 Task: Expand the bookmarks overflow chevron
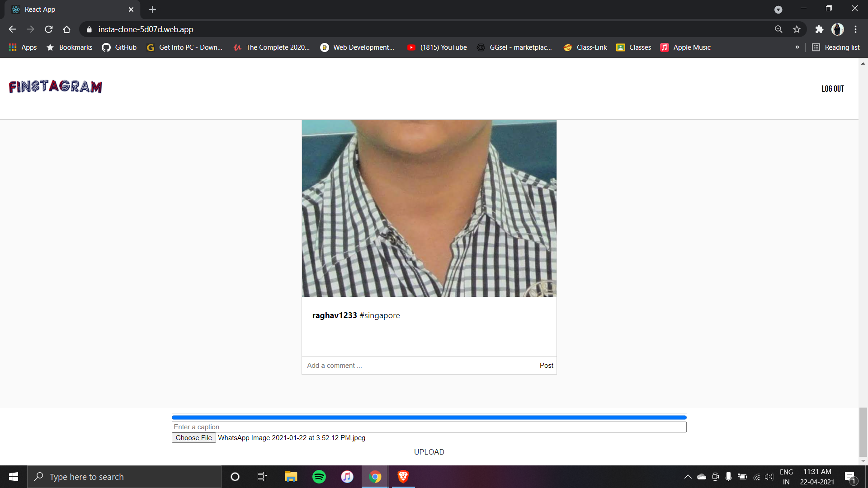click(797, 47)
